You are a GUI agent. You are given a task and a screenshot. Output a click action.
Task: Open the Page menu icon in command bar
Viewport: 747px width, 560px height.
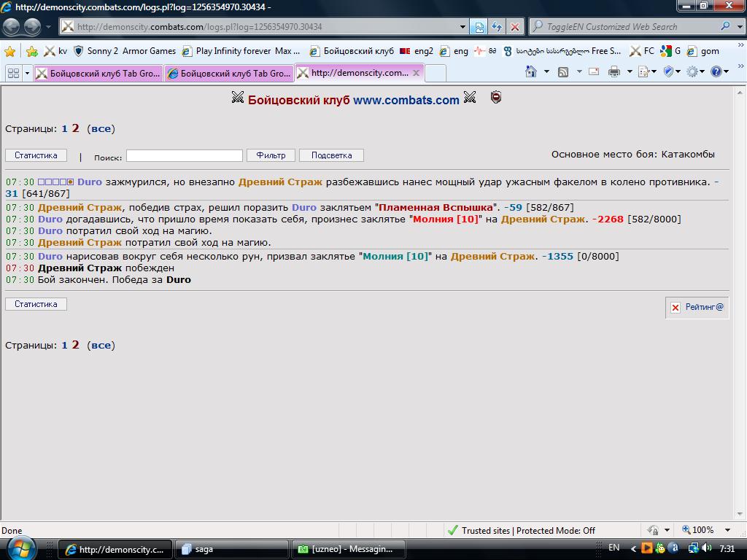644,72
